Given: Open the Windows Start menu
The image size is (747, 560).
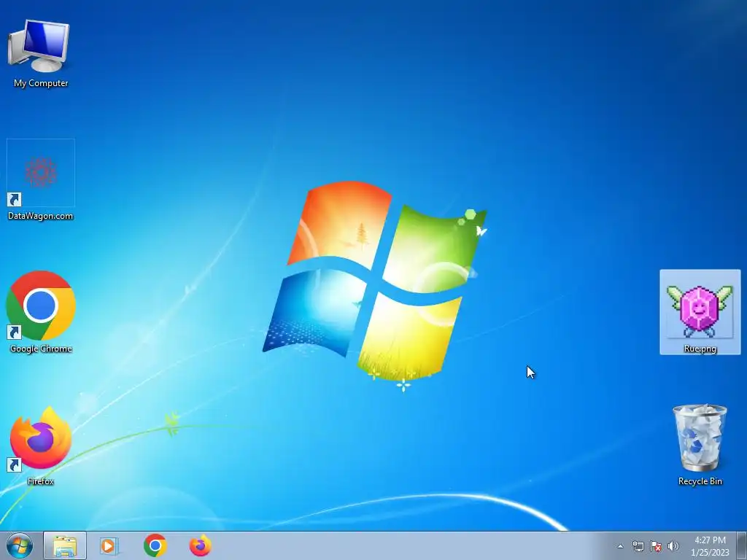Looking at the screenshot, I should 20,545.
